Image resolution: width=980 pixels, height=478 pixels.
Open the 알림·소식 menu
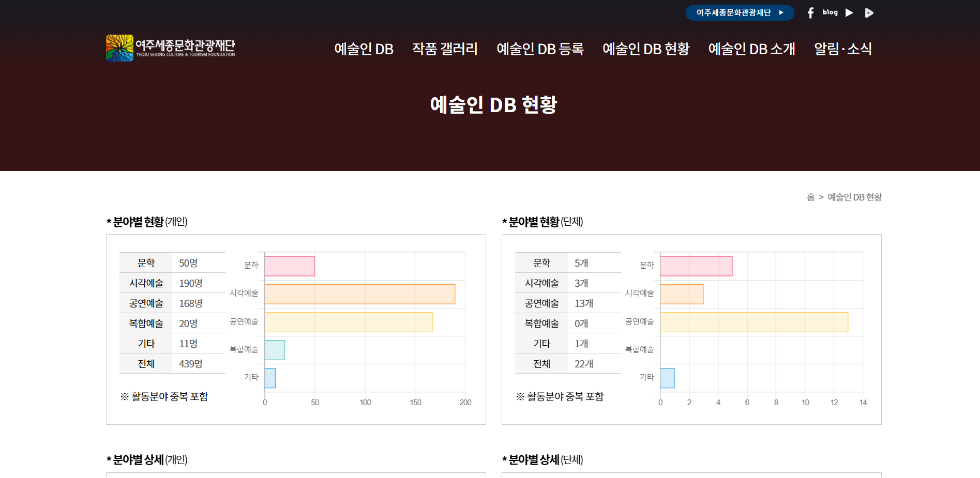(x=843, y=49)
